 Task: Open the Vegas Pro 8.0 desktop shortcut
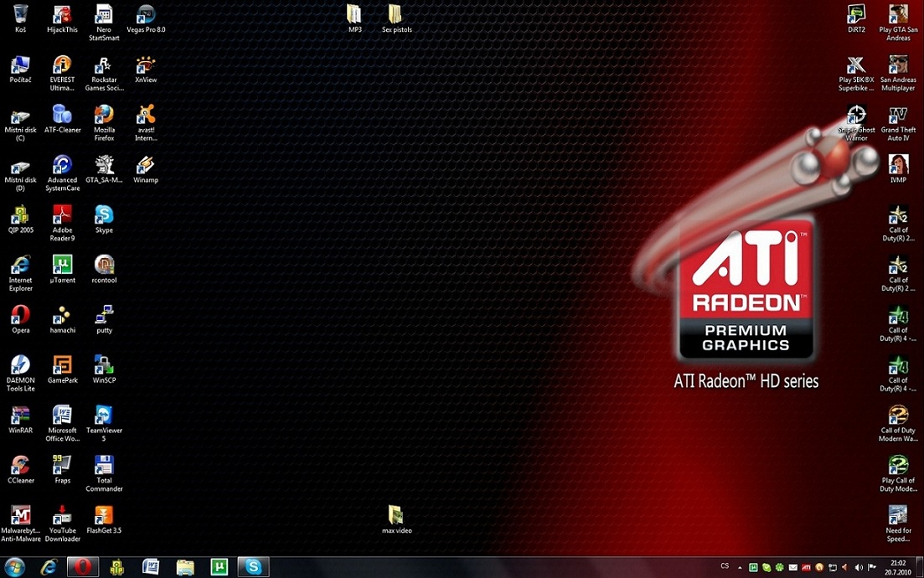coord(146,15)
